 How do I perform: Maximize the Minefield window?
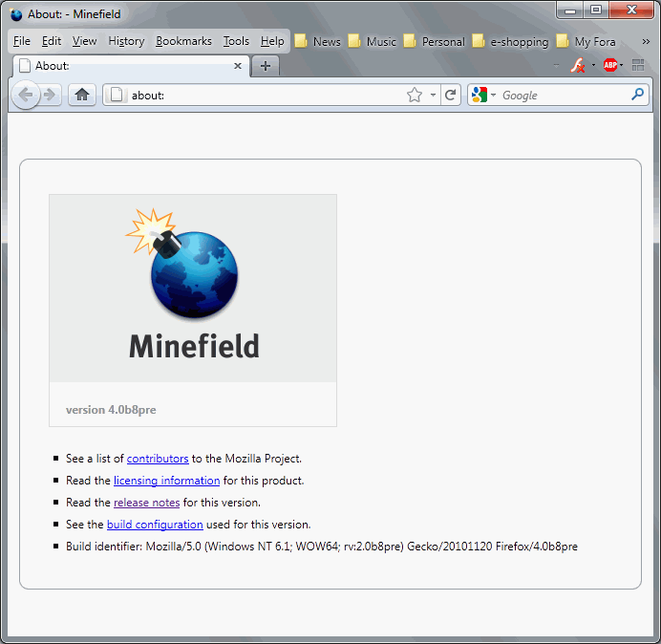596,11
